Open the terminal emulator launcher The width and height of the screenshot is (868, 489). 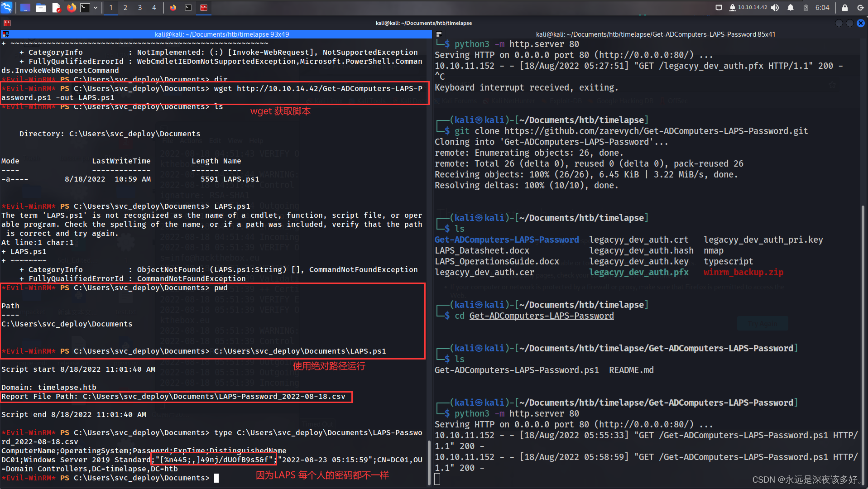[85, 8]
